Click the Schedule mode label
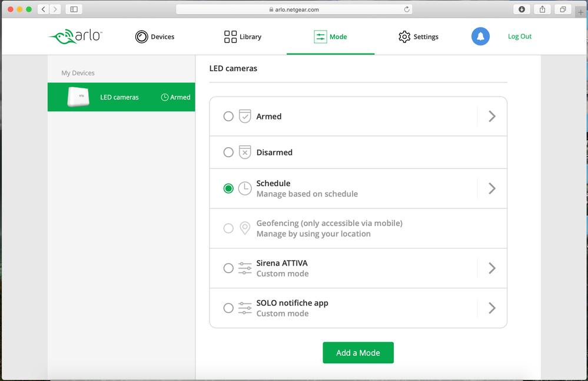Screen dimensions: 588x381 click(273, 183)
